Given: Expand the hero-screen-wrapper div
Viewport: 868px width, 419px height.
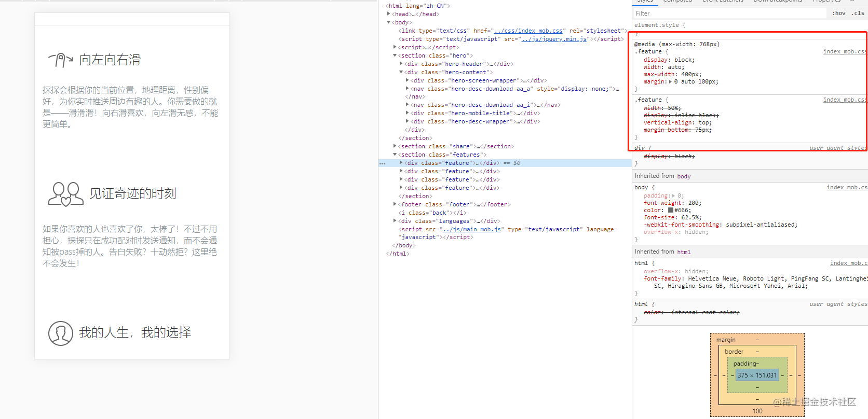Looking at the screenshot, I should pos(408,80).
